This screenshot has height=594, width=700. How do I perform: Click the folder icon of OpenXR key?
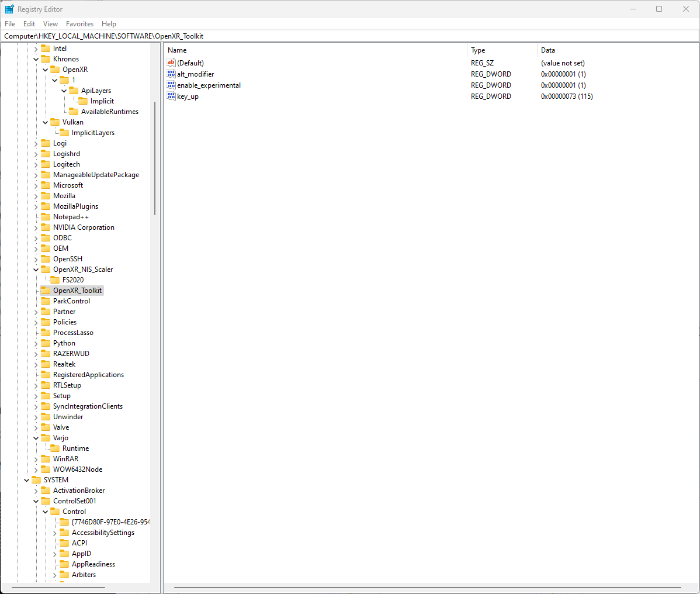pyautogui.click(x=55, y=70)
